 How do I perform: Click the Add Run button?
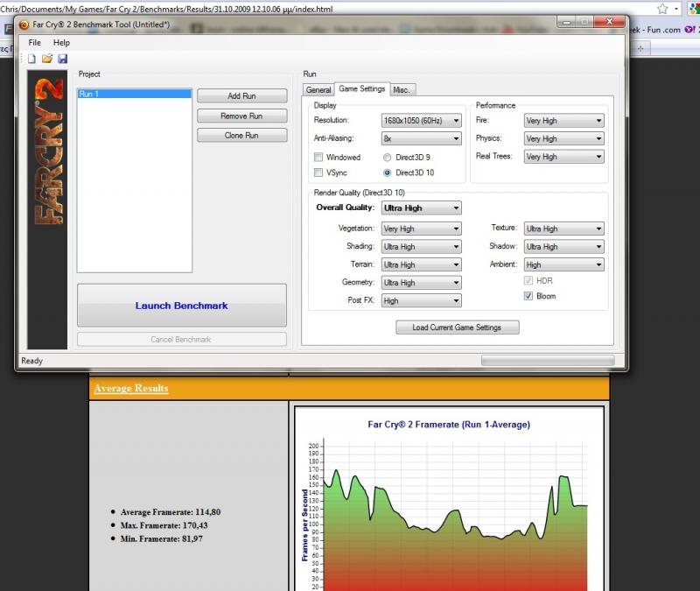tap(242, 96)
